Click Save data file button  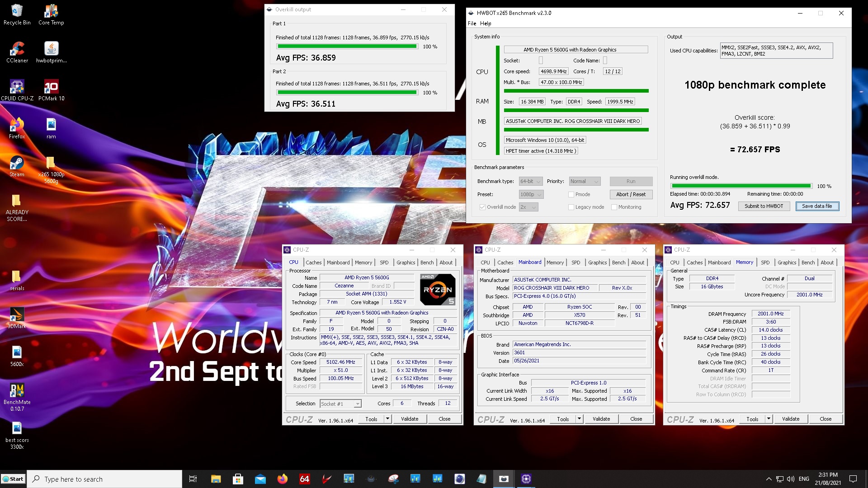click(x=817, y=206)
